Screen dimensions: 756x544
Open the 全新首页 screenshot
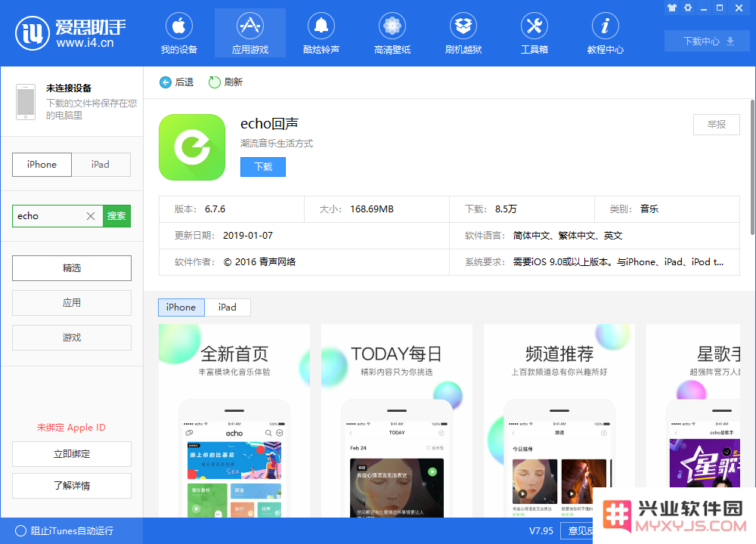click(234, 421)
